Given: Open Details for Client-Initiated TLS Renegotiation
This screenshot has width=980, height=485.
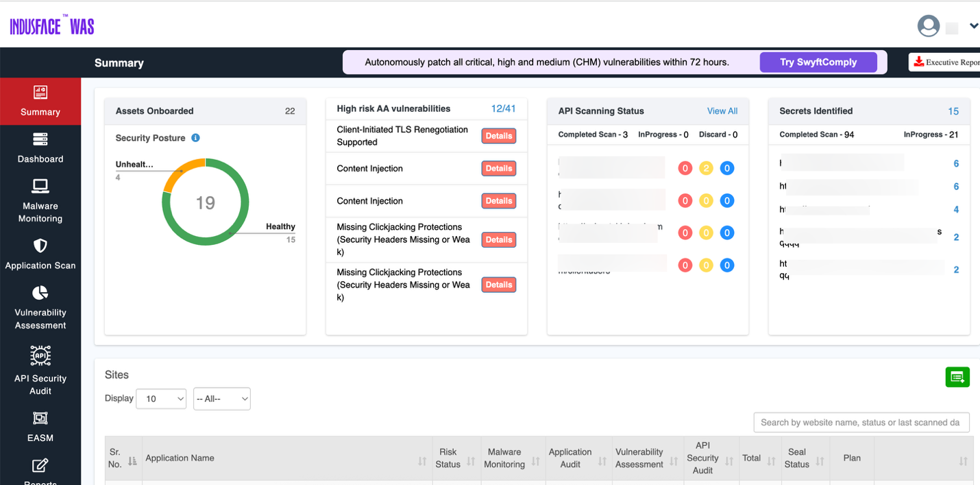Looking at the screenshot, I should click(498, 136).
